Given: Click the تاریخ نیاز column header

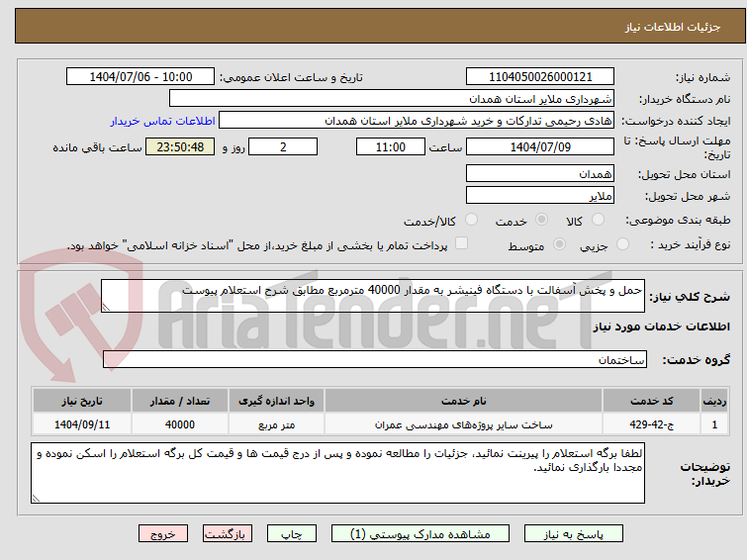Looking at the screenshot, I should 82,401.
